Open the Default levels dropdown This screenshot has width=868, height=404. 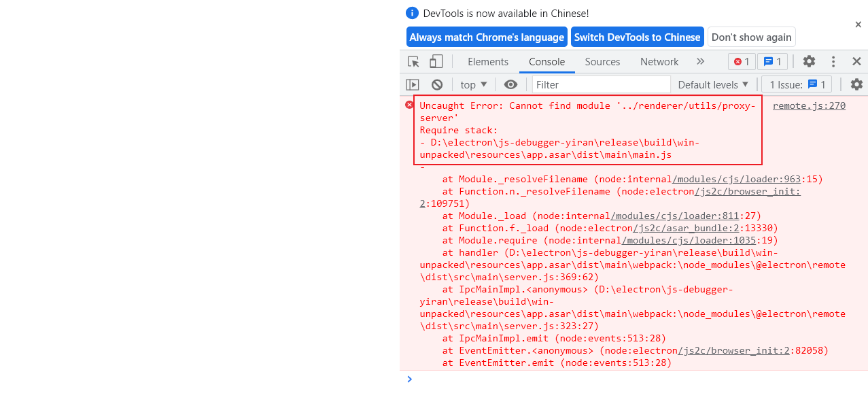(713, 84)
